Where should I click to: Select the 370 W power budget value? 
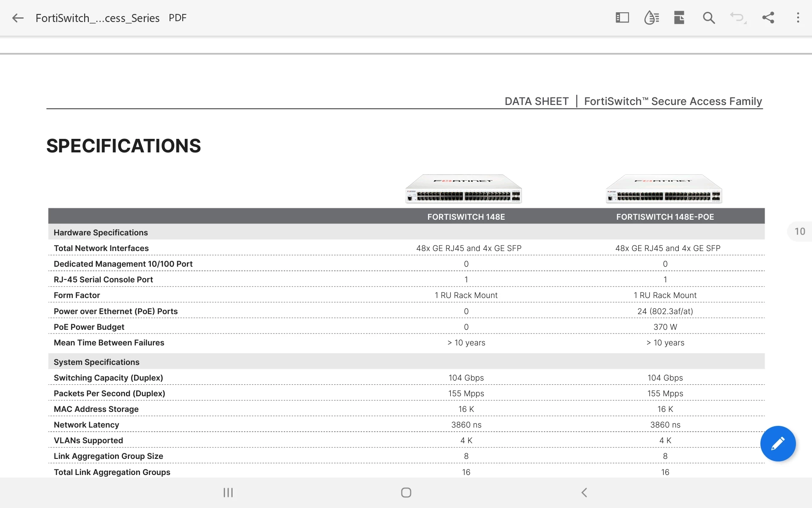[x=665, y=327]
